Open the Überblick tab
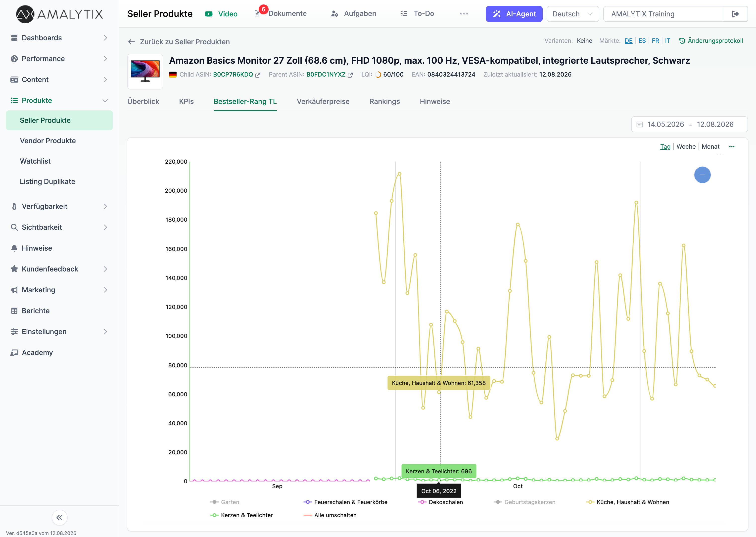Screen dimensions: 756x537 [x=143, y=101]
